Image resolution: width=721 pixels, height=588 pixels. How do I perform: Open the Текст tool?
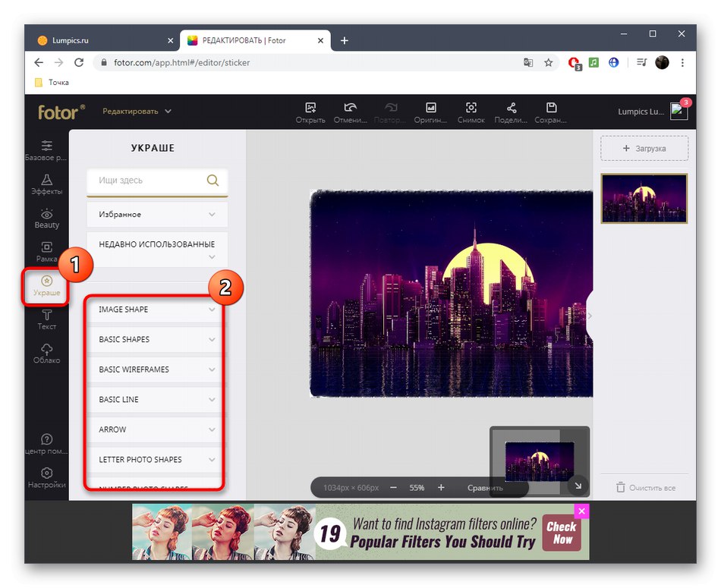coord(46,320)
